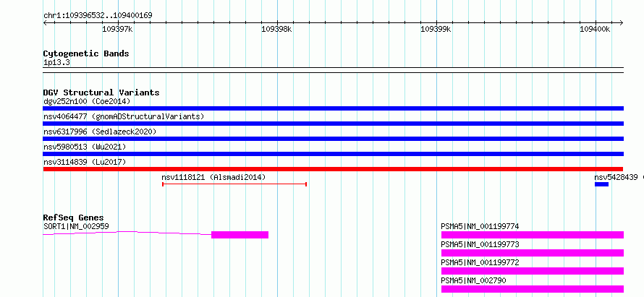
Task: Click the right arrowhead of the ruler
Action: click(x=621, y=22)
